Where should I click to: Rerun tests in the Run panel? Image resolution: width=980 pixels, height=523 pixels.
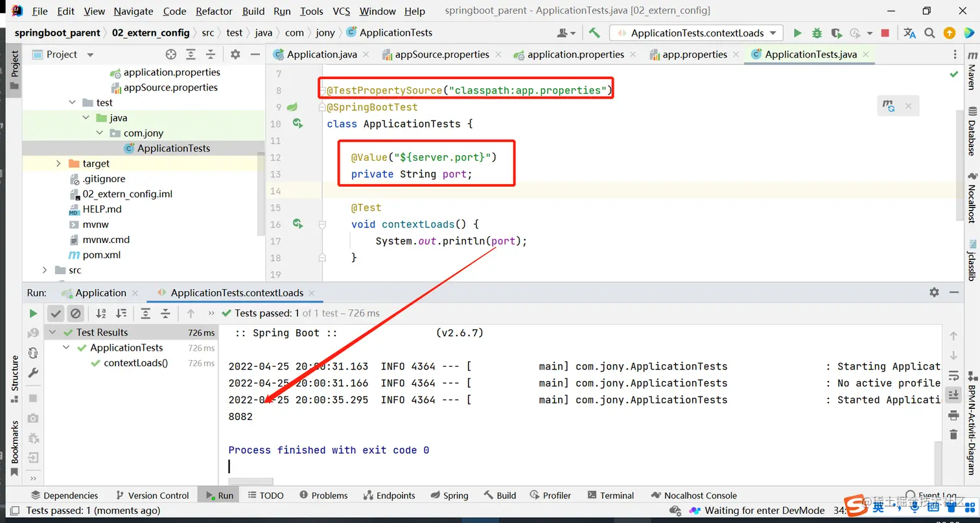coord(33,314)
